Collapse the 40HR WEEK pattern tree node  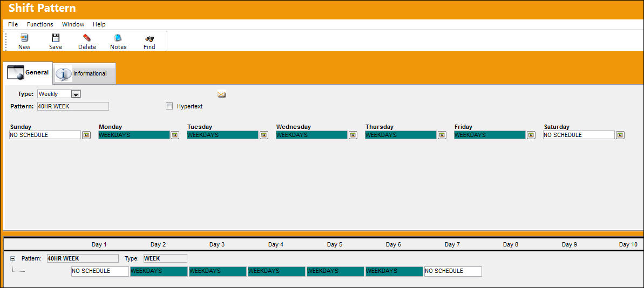point(13,259)
